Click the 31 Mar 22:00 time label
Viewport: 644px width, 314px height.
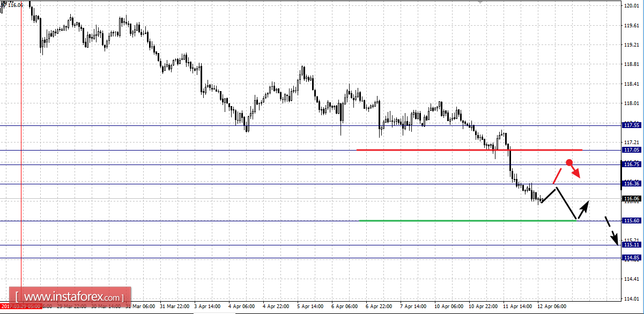175,306
